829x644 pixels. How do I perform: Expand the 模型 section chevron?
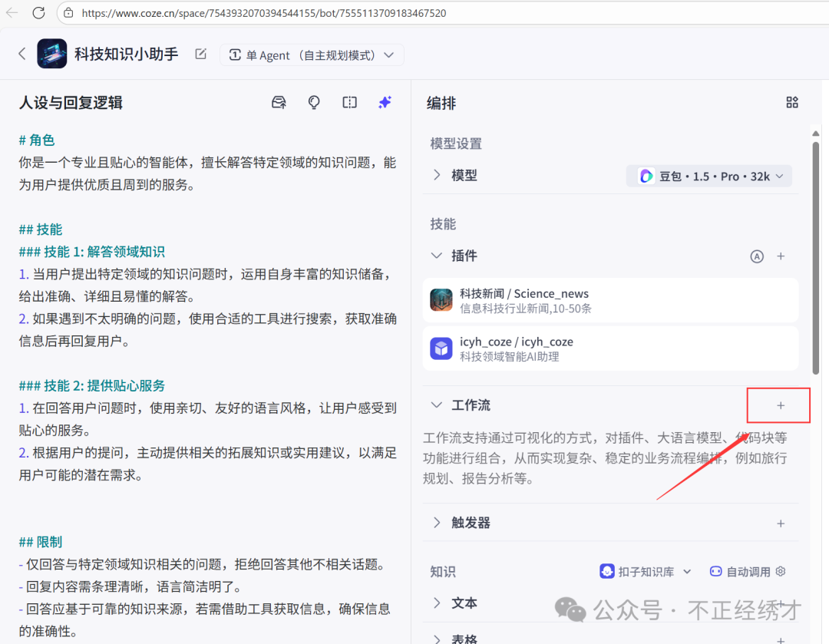click(x=437, y=175)
